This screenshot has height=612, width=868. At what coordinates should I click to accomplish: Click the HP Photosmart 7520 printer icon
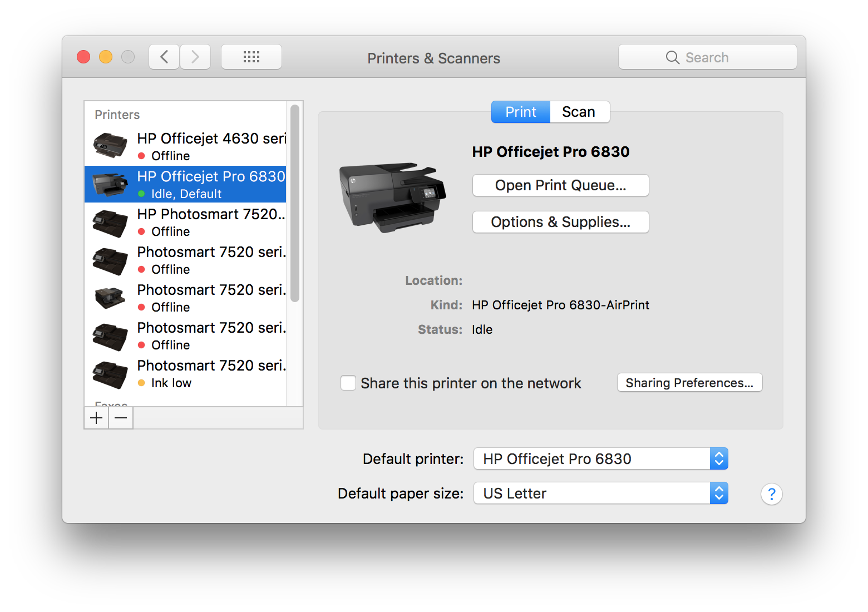(110, 223)
